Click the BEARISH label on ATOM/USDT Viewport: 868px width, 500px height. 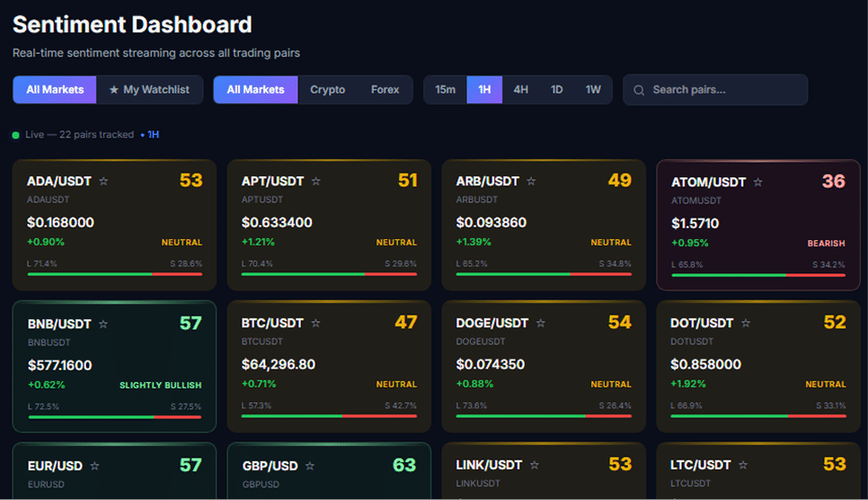(x=826, y=244)
